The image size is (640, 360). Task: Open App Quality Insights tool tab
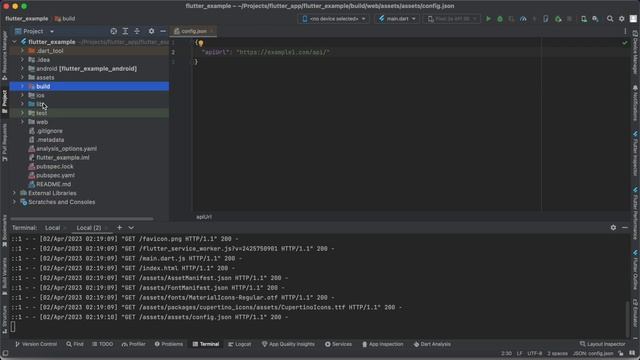(x=288, y=344)
